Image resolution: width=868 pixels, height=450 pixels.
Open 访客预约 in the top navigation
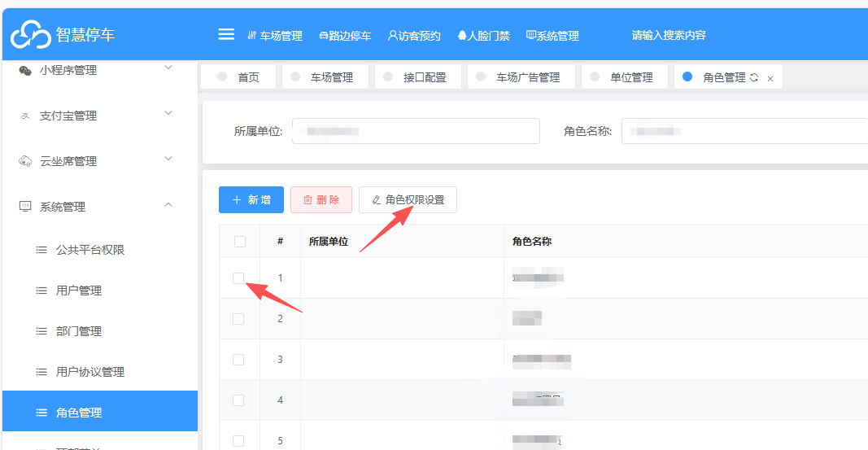(414, 36)
